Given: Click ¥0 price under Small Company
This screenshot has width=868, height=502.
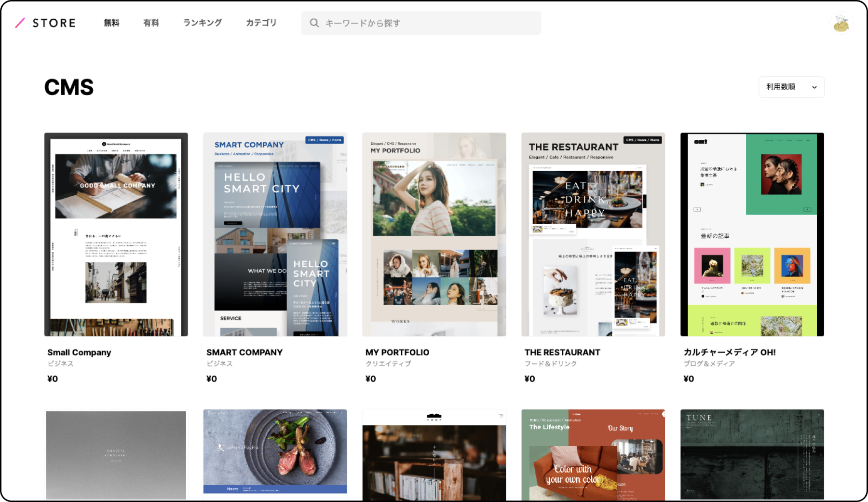Looking at the screenshot, I should click(53, 379).
